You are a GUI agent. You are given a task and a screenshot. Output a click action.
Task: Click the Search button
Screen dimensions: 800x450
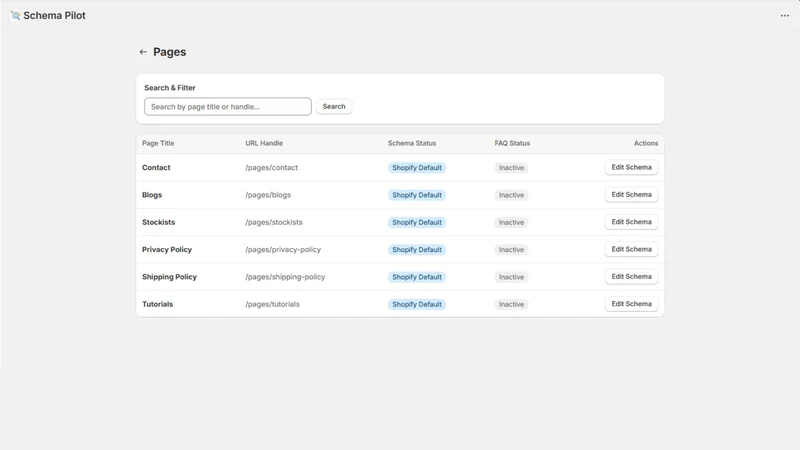click(x=334, y=107)
